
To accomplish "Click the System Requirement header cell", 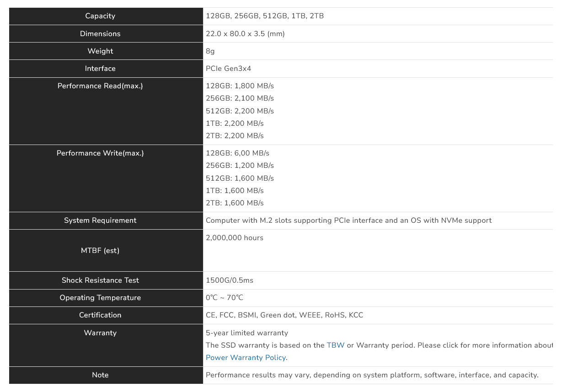I will (x=100, y=220).
